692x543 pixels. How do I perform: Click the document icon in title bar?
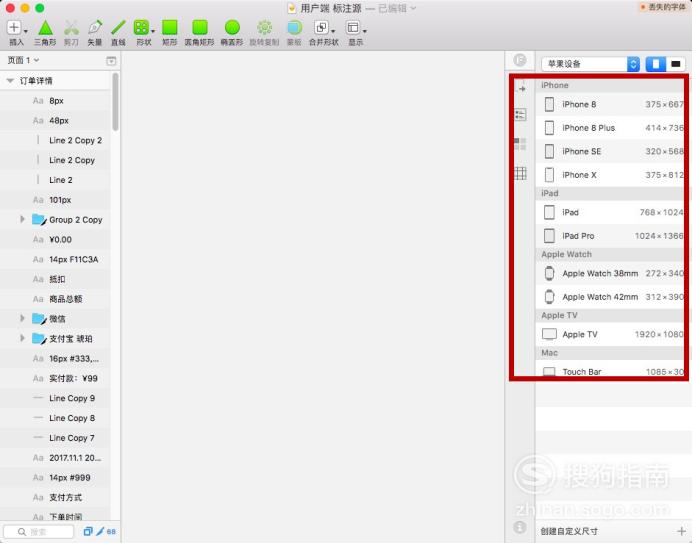[x=291, y=8]
